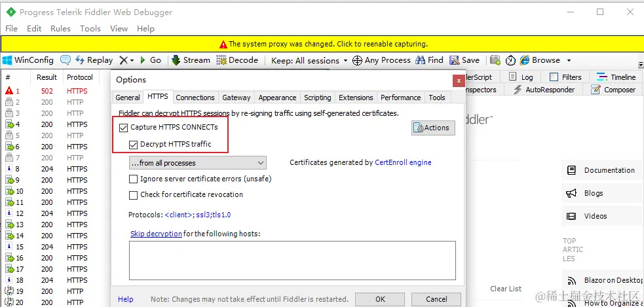
Task: Switch to Appearance options tab
Action: pos(277,98)
